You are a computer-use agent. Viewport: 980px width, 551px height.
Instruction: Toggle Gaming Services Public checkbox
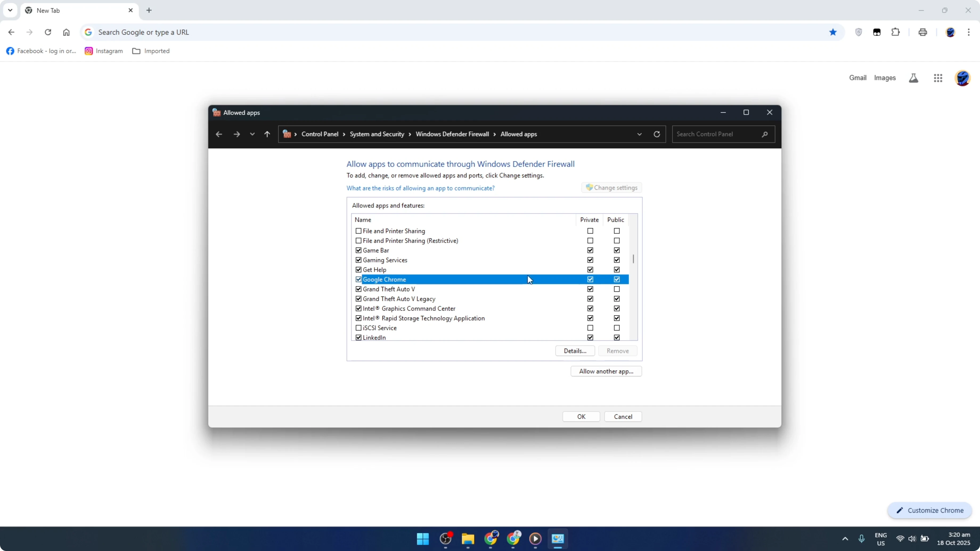[617, 260]
